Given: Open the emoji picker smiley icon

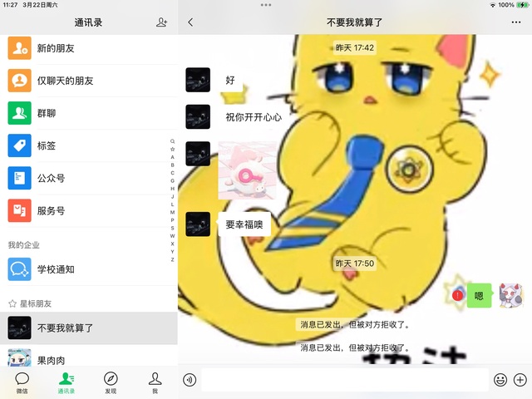Looking at the screenshot, I should 500,380.
